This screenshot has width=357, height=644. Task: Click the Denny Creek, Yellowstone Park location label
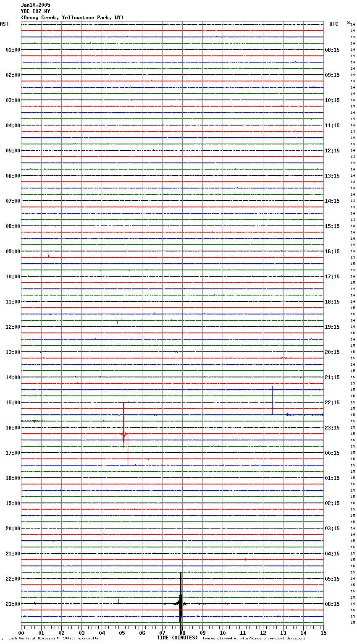(72, 18)
